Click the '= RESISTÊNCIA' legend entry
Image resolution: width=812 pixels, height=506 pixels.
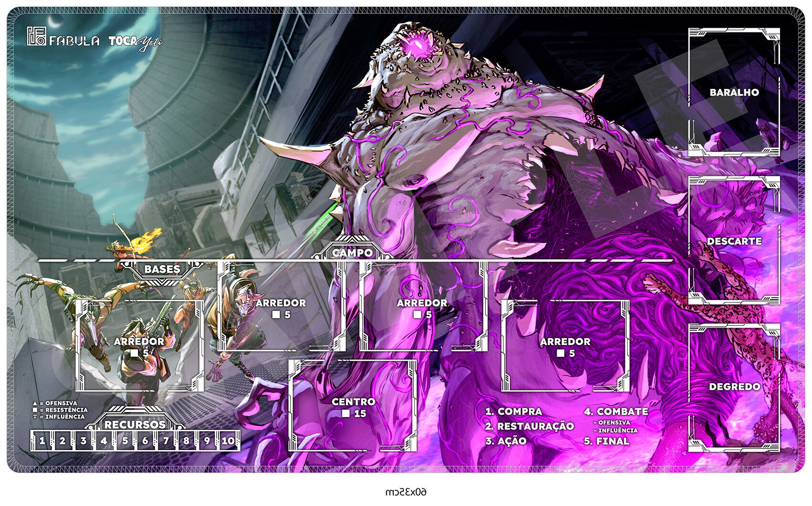tap(60, 410)
